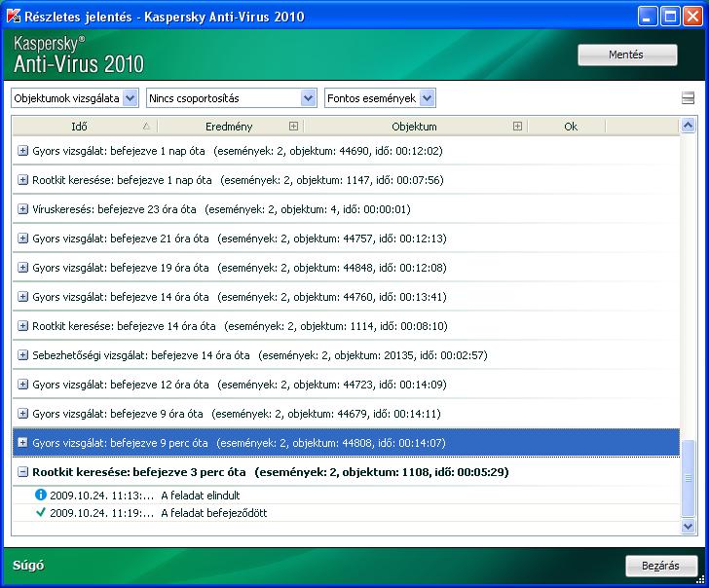Click details '(események: 2, objektum: 20135, idő: 00:02:57)'
Image resolution: width=709 pixels, height=588 pixels.
[373, 354]
